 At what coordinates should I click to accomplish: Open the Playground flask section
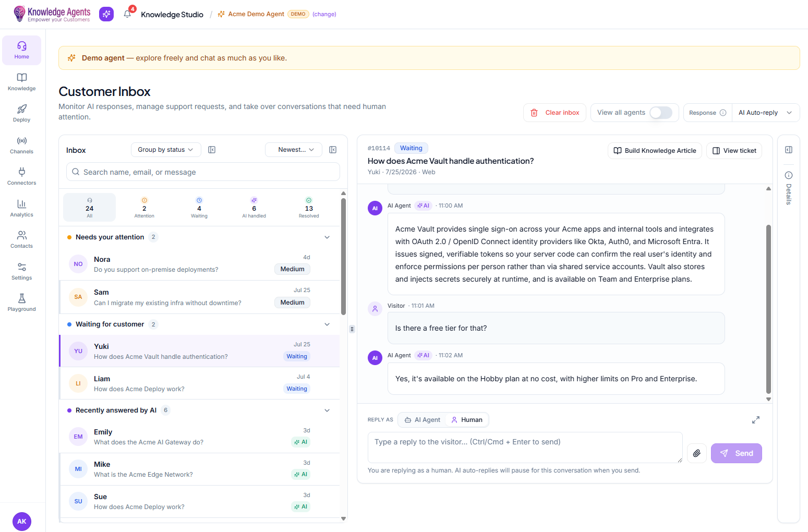point(22,303)
